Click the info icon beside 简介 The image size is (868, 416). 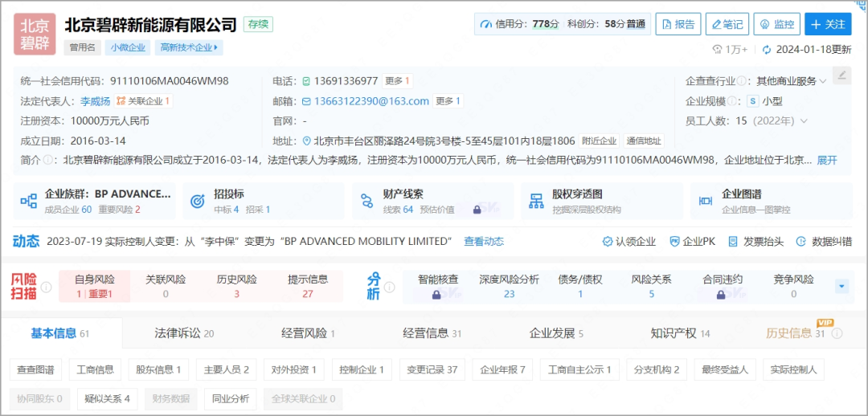point(48,161)
